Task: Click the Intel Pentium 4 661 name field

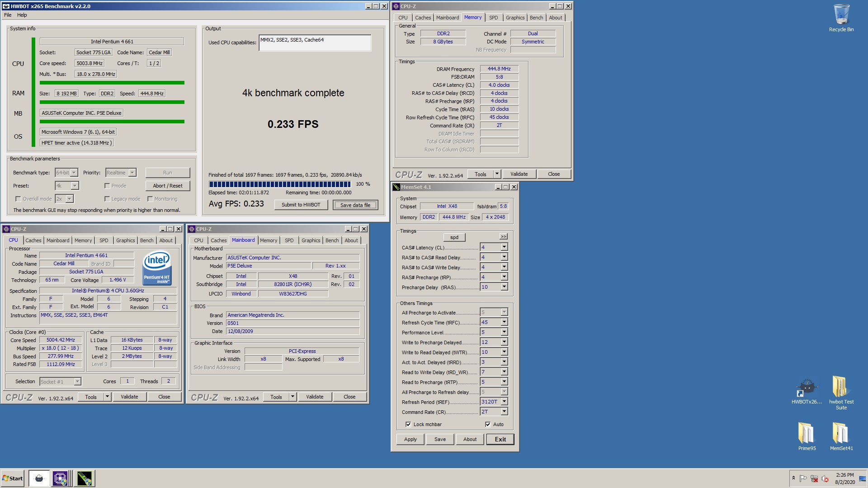Action: 86,255
